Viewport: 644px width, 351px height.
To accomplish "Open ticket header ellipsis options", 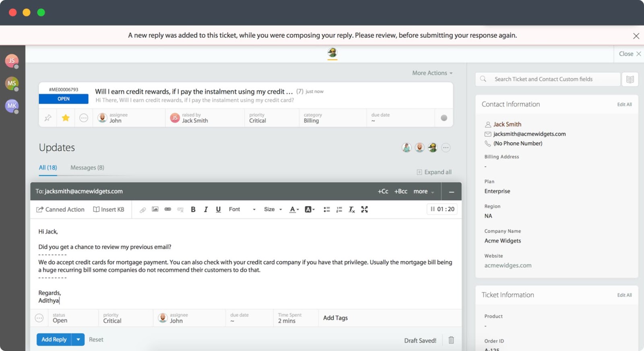I will (x=84, y=118).
